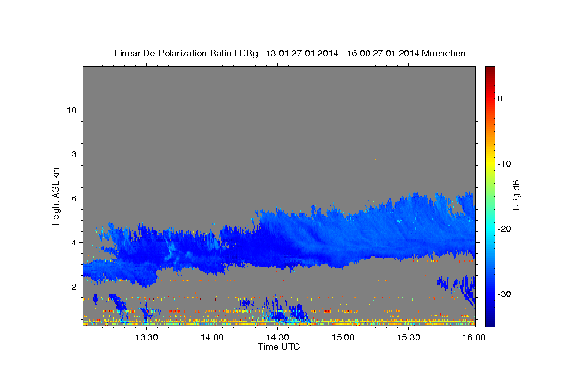This screenshot has height=392, width=588.
Task: Click the plot title 'Linear De-Polarization Ratio LDRg'
Action: pos(186,53)
